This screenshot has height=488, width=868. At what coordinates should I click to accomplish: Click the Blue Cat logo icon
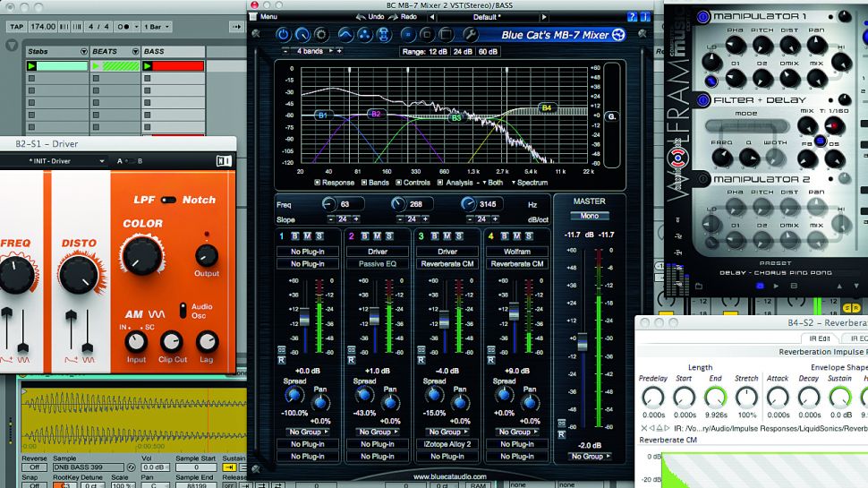(x=618, y=35)
